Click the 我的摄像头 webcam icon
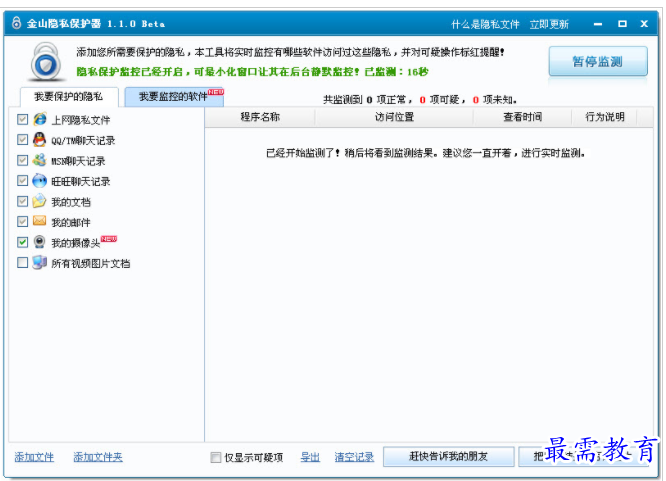This screenshot has height=481, width=666. point(40,242)
